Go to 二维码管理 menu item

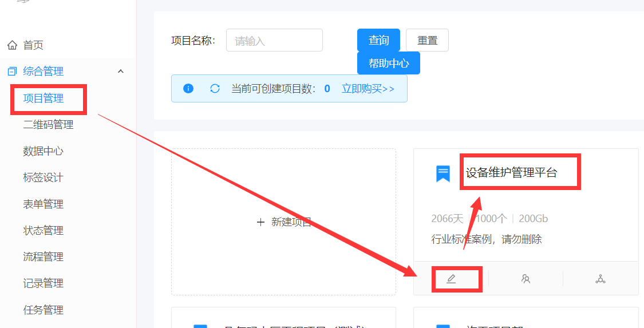coord(48,125)
